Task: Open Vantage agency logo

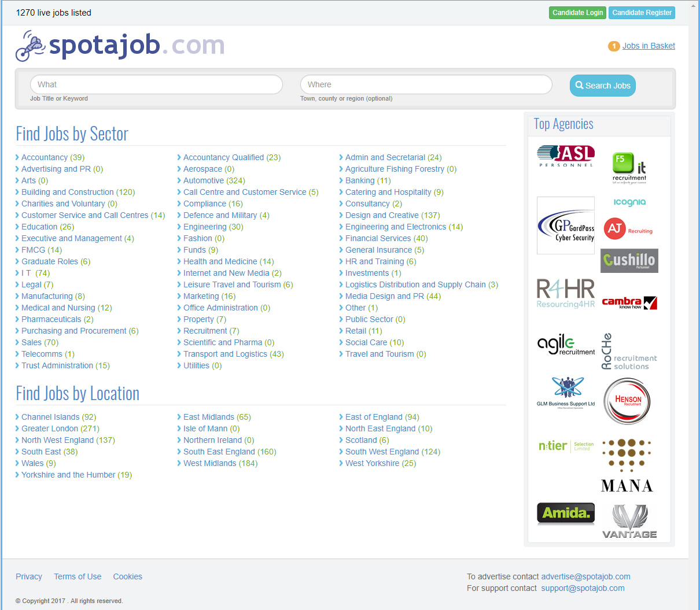Action: 629,522
